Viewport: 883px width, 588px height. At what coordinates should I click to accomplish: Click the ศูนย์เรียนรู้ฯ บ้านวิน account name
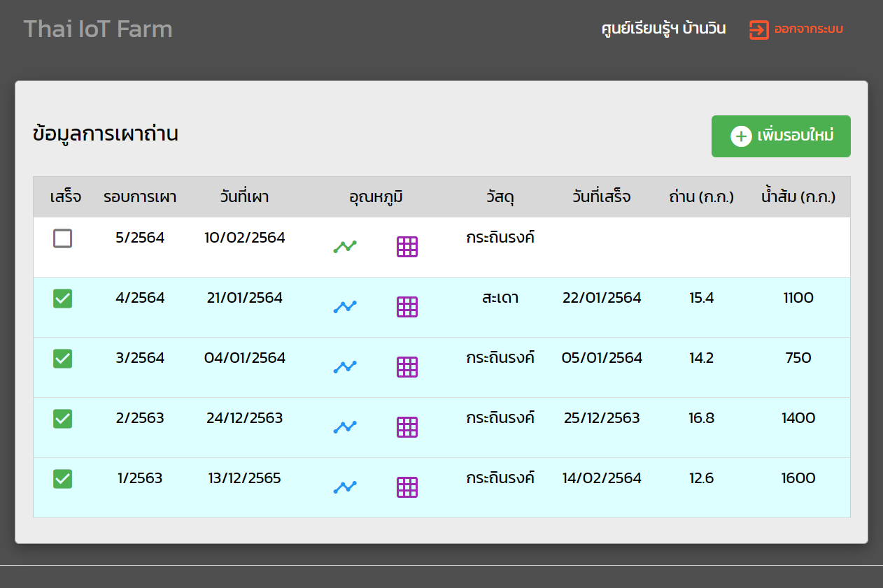point(663,29)
